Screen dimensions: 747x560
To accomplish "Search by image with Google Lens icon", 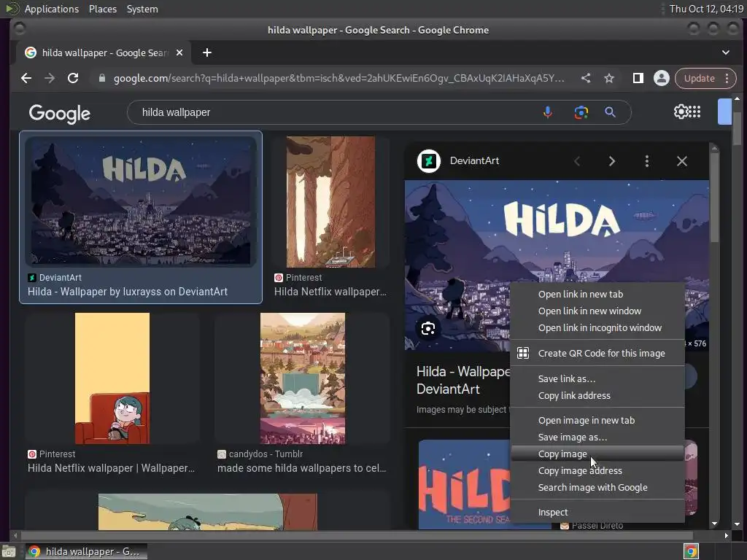I will click(x=581, y=112).
